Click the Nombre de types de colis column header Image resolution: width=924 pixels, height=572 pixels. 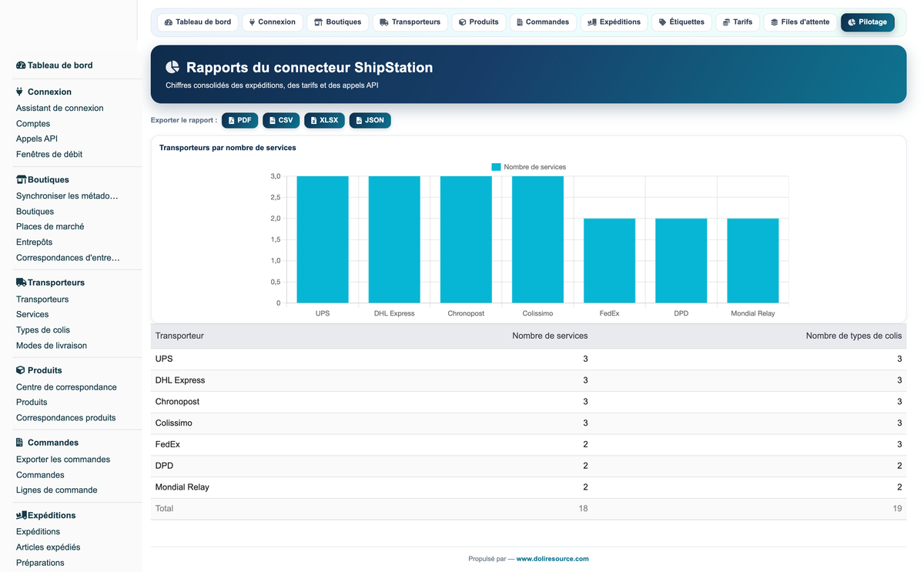pos(854,336)
